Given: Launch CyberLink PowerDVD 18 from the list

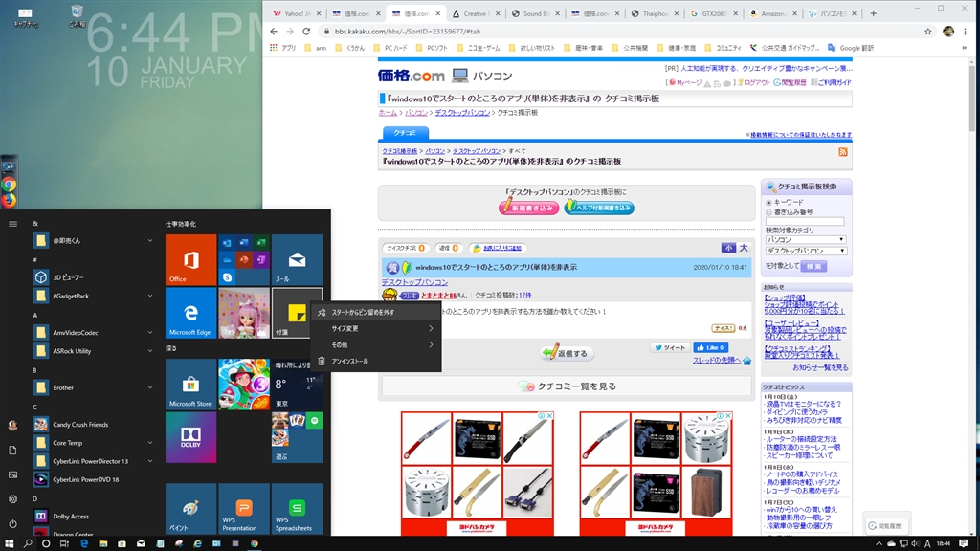Looking at the screenshot, I should [x=94, y=480].
